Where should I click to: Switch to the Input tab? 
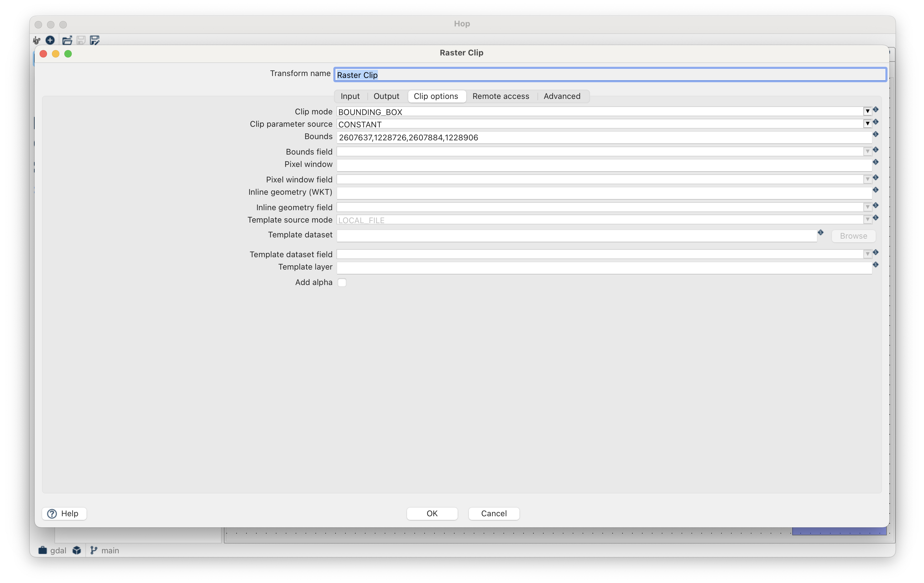click(350, 96)
